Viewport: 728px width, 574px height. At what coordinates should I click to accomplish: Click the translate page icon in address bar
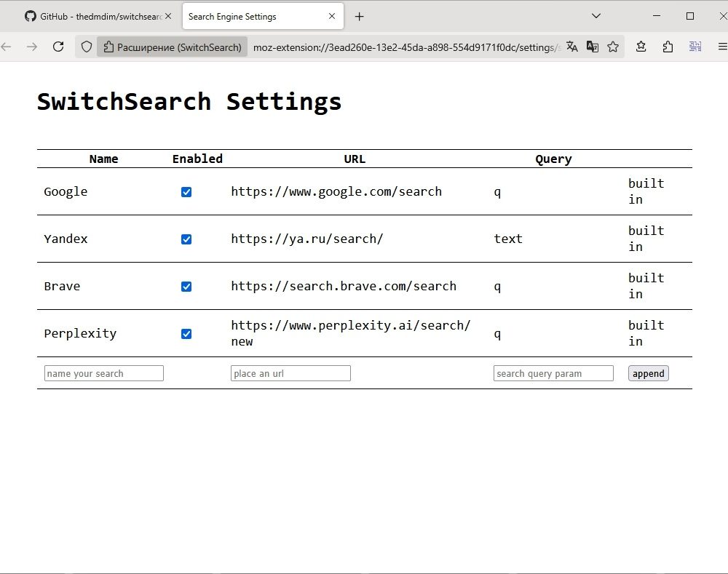point(572,47)
